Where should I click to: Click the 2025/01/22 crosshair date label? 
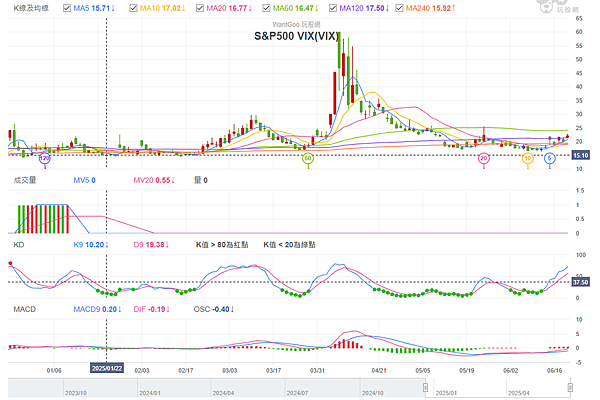[107, 368]
